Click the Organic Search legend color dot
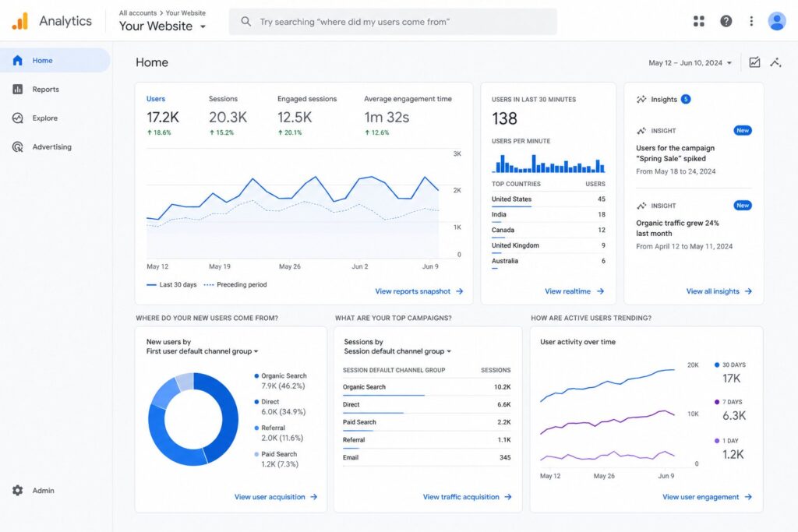This screenshot has width=798, height=532. (256, 376)
